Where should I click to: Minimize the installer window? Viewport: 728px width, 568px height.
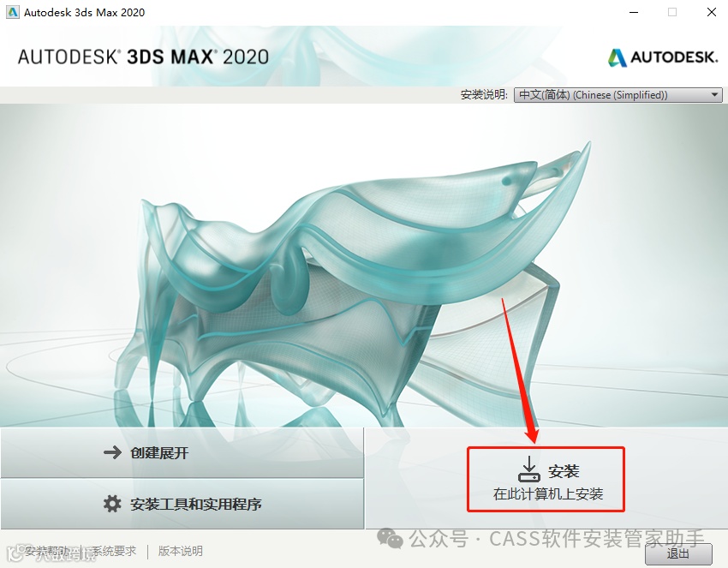[634, 13]
